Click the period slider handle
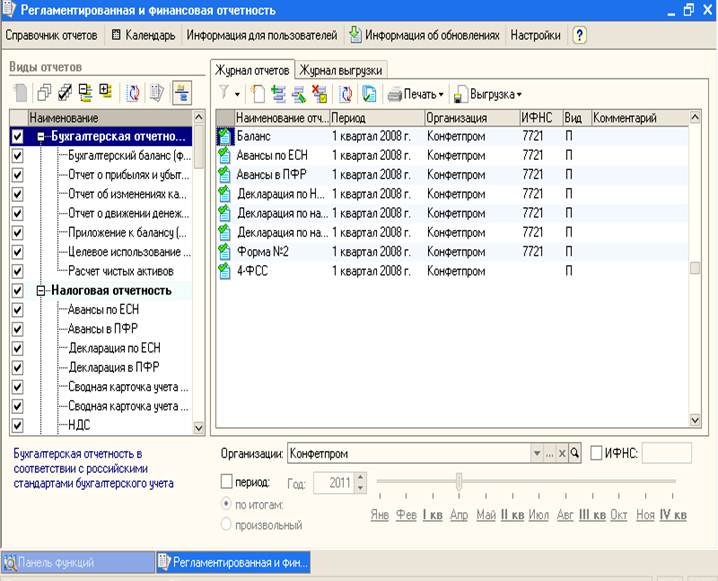Image resolution: width=718 pixels, height=581 pixels. (x=458, y=482)
